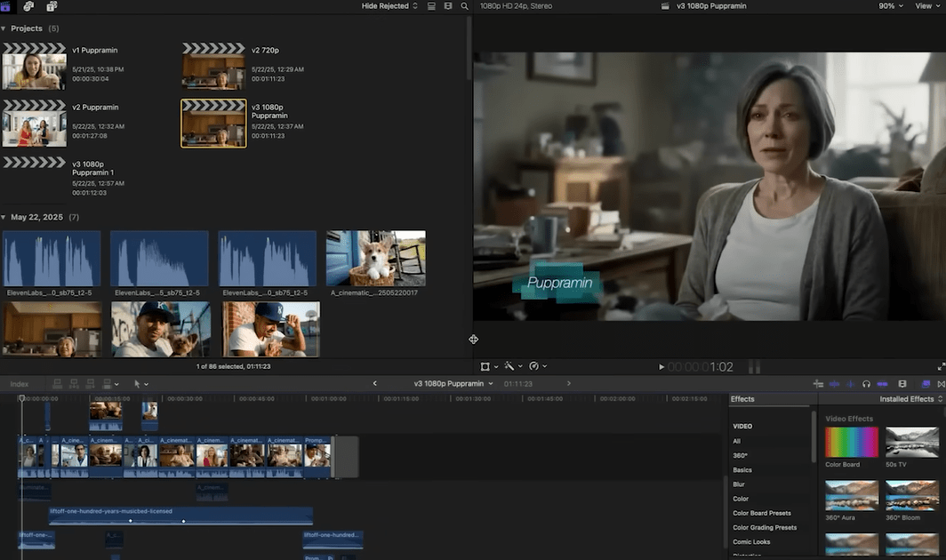Select the Blur effects category
Image resolution: width=946 pixels, height=560 pixels.
pyautogui.click(x=739, y=484)
